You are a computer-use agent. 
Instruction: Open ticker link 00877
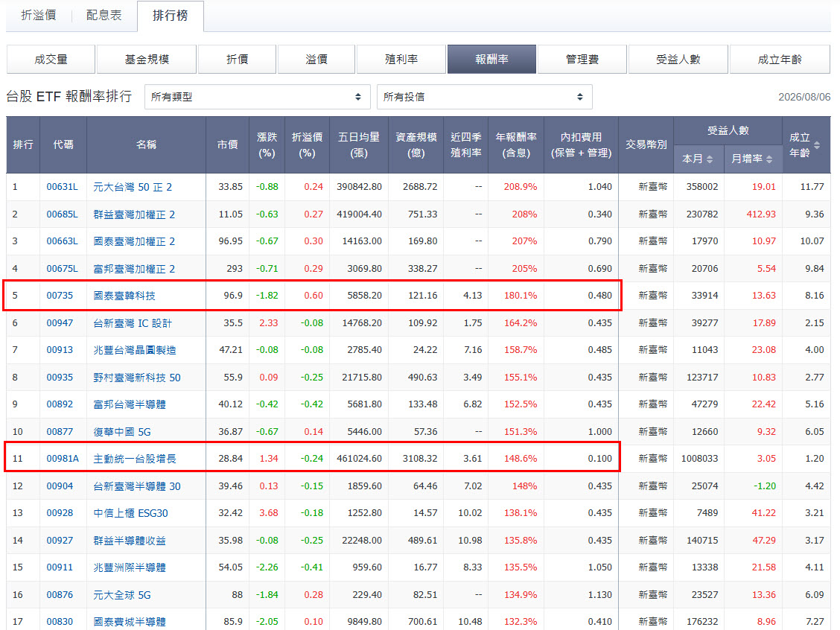[x=60, y=431]
